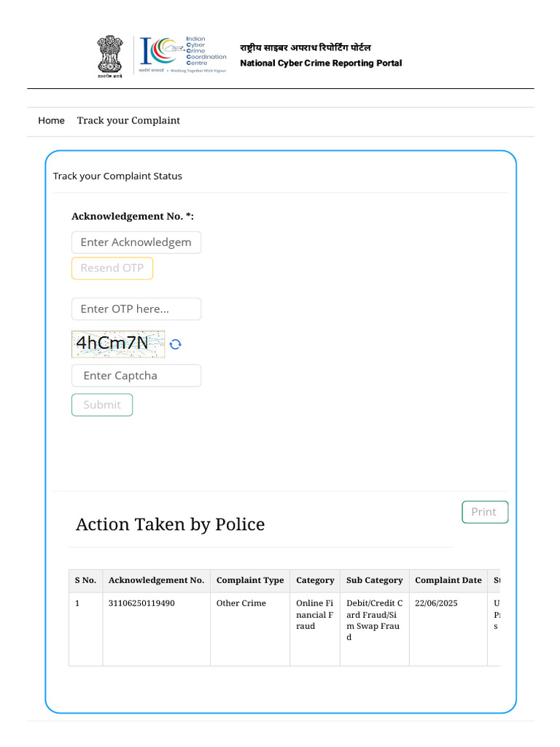Click the S No. column header

[86, 580]
